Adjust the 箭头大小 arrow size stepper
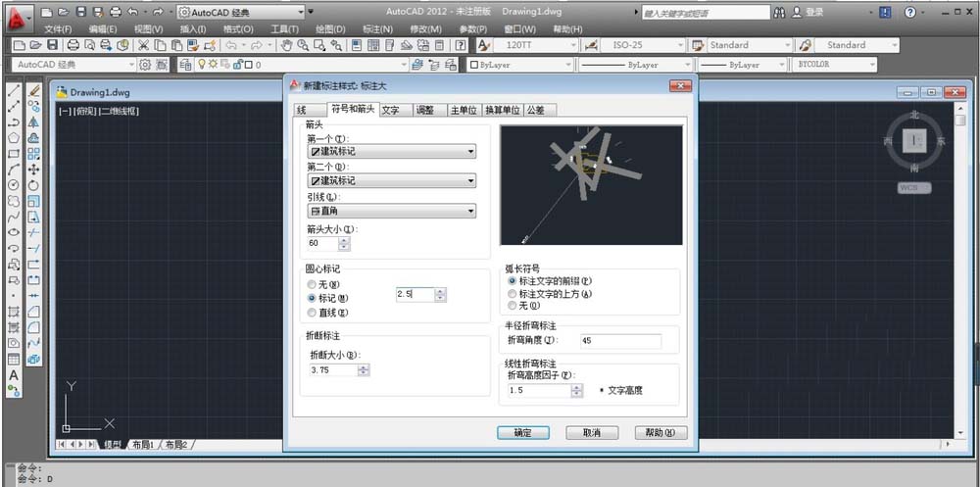Screen dimensions: 980x487 (x=344, y=243)
